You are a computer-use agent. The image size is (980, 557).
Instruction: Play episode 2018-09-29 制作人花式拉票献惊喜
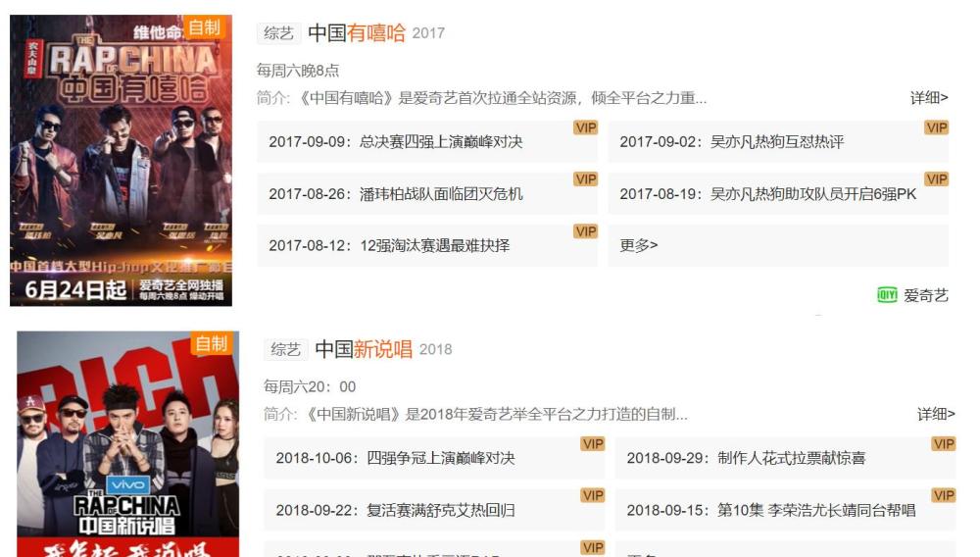[785, 458]
